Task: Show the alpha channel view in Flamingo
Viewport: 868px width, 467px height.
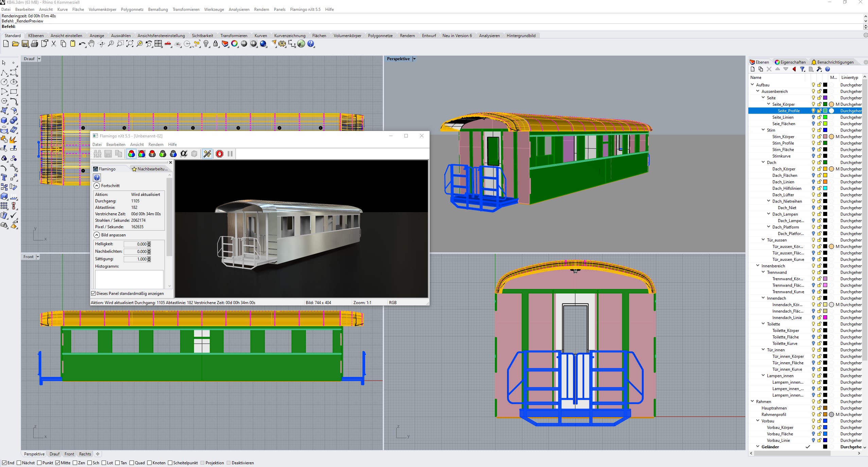Action: click(184, 154)
